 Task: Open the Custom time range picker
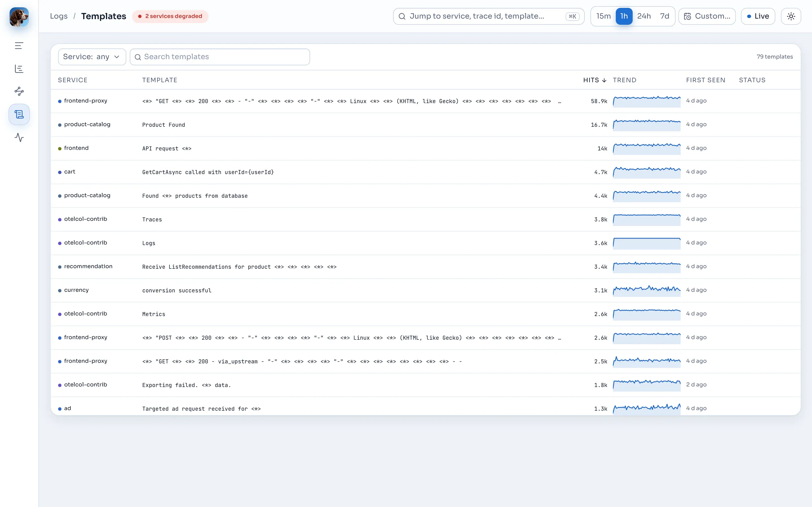point(707,16)
